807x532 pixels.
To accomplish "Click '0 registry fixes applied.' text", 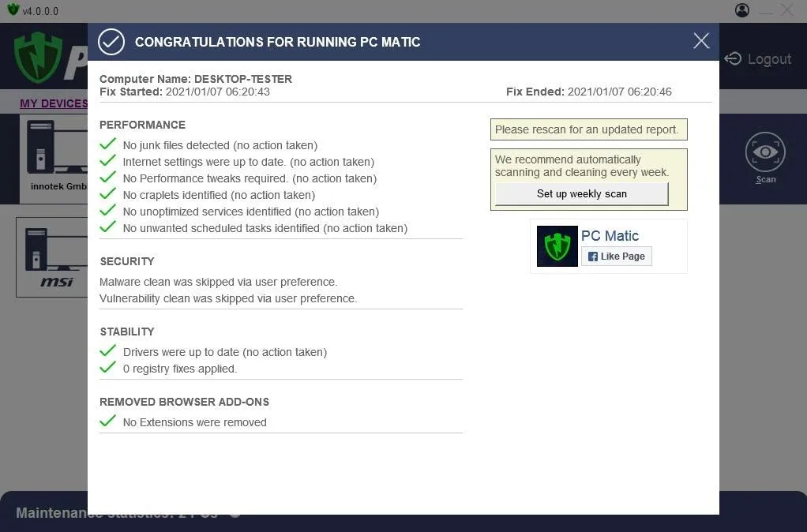I will click(x=179, y=369).
